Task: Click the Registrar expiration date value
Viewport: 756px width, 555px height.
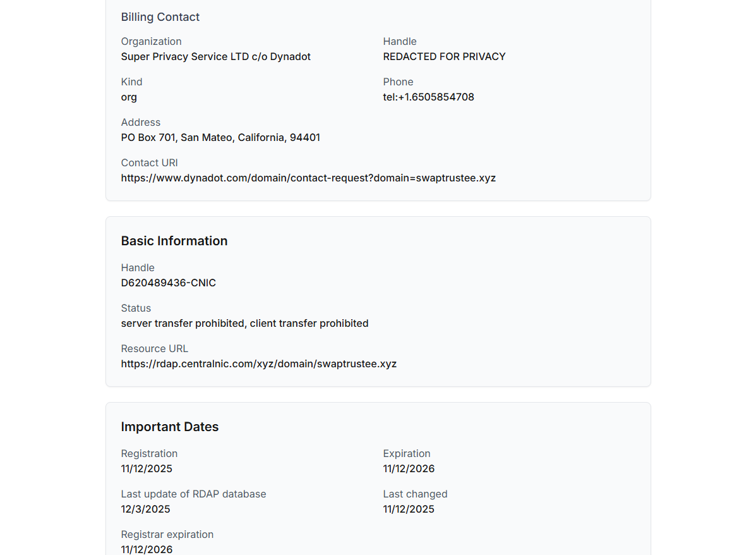Action: [147, 549]
